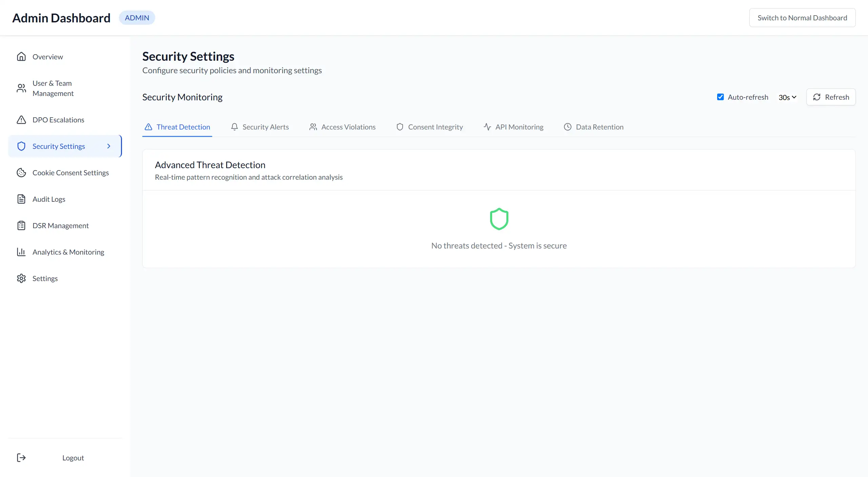868x477 pixels.
Task: Expand the Security Settings submenu chevron
Action: pos(108,146)
